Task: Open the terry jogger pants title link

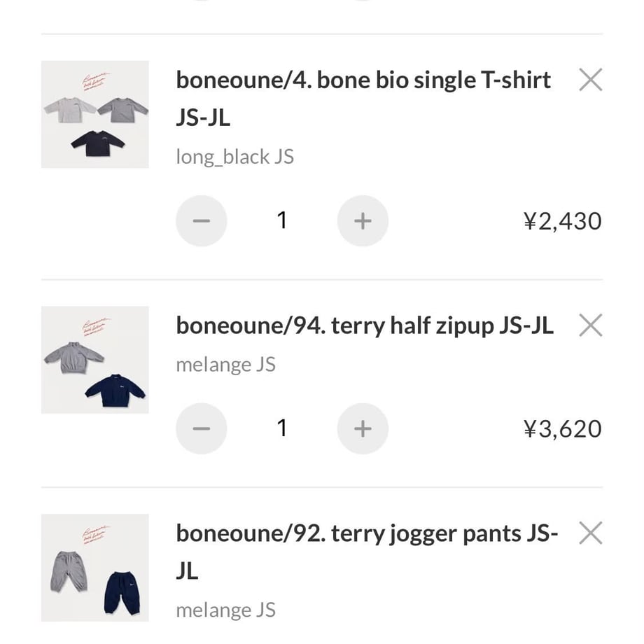Action: point(367,552)
